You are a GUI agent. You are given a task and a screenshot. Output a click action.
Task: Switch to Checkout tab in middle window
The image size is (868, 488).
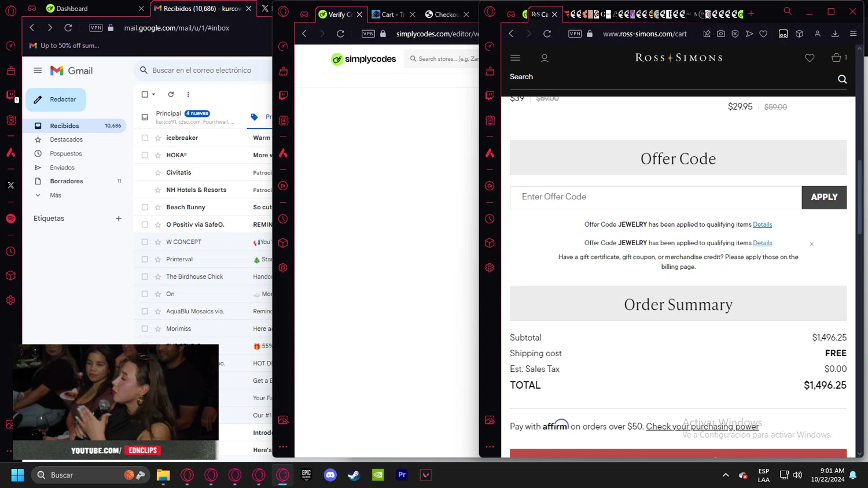(x=446, y=14)
